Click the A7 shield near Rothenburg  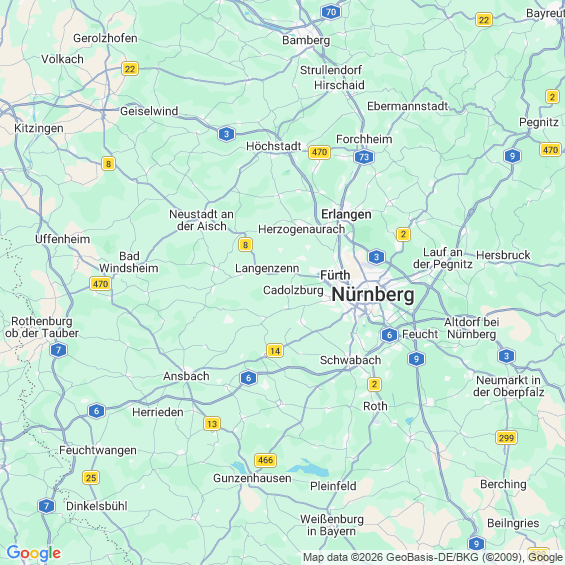coord(58,350)
